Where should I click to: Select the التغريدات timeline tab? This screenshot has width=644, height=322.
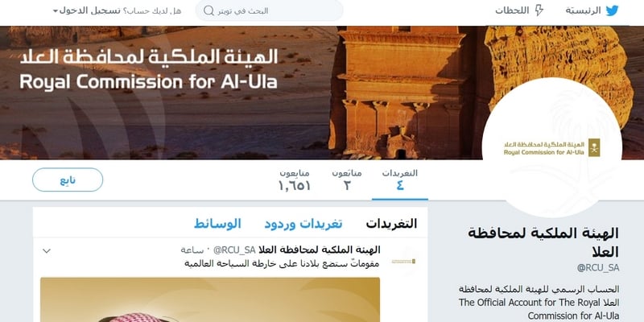tap(391, 224)
